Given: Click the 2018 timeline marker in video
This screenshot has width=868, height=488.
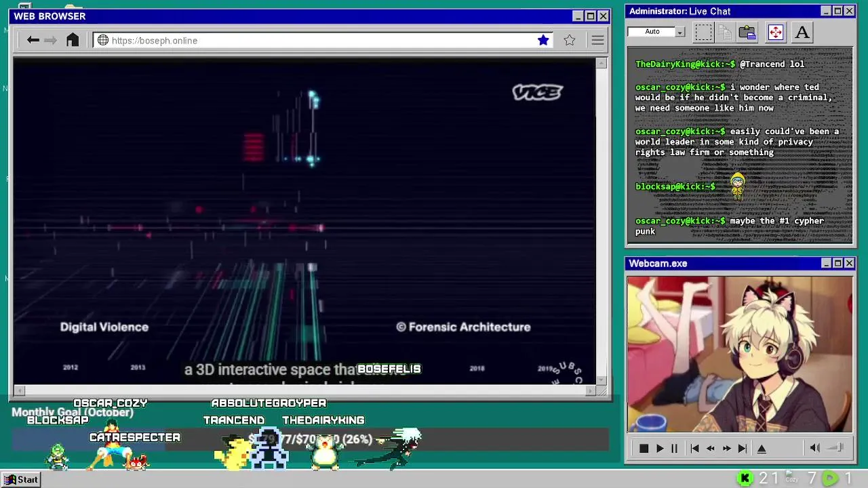Looking at the screenshot, I should point(477,368).
